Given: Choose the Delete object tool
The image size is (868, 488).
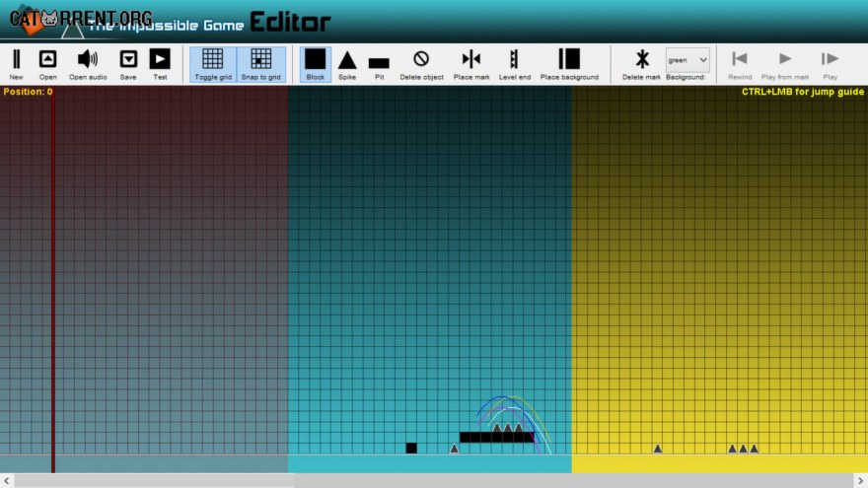Looking at the screenshot, I should coord(421,64).
